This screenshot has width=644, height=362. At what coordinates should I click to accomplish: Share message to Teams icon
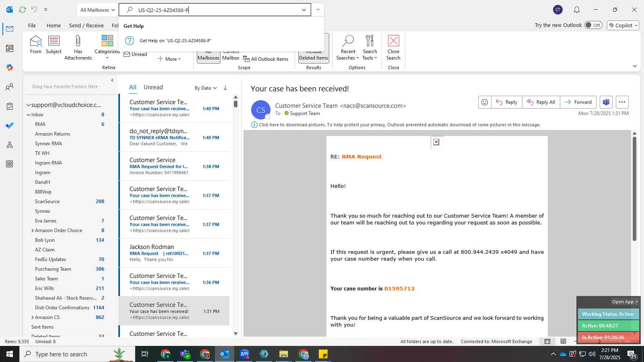(x=606, y=102)
